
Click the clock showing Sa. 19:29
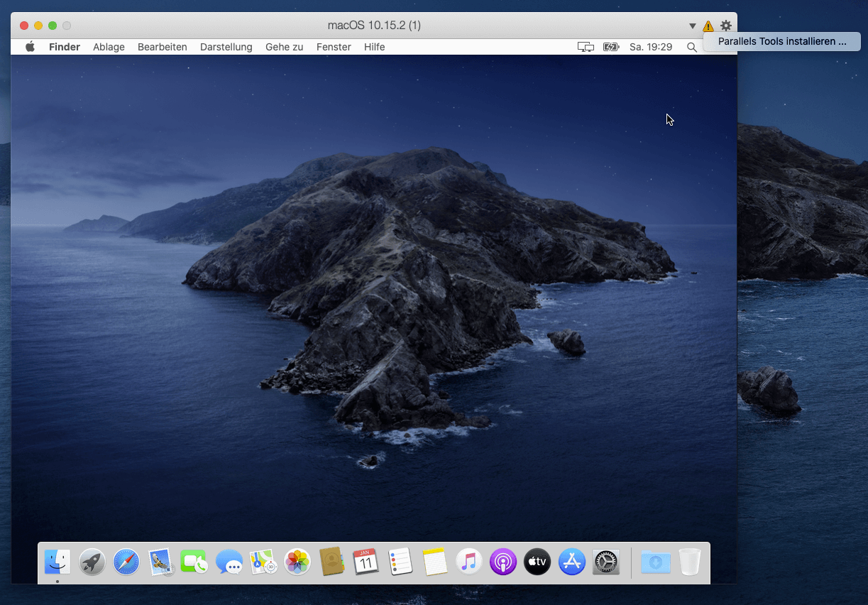coord(650,47)
